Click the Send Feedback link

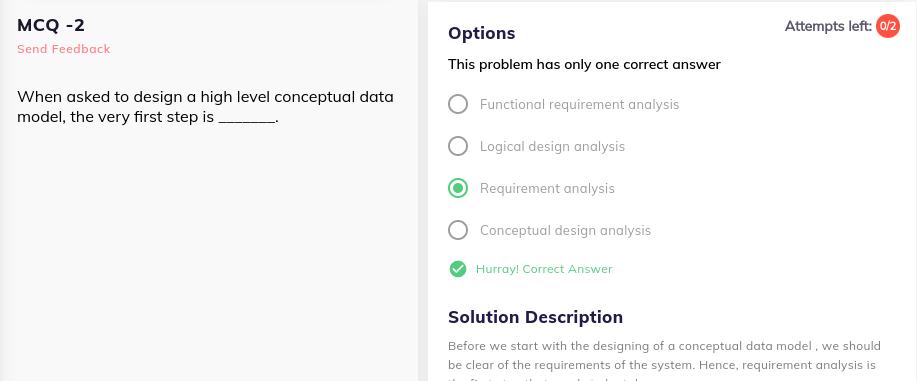pyautogui.click(x=64, y=49)
